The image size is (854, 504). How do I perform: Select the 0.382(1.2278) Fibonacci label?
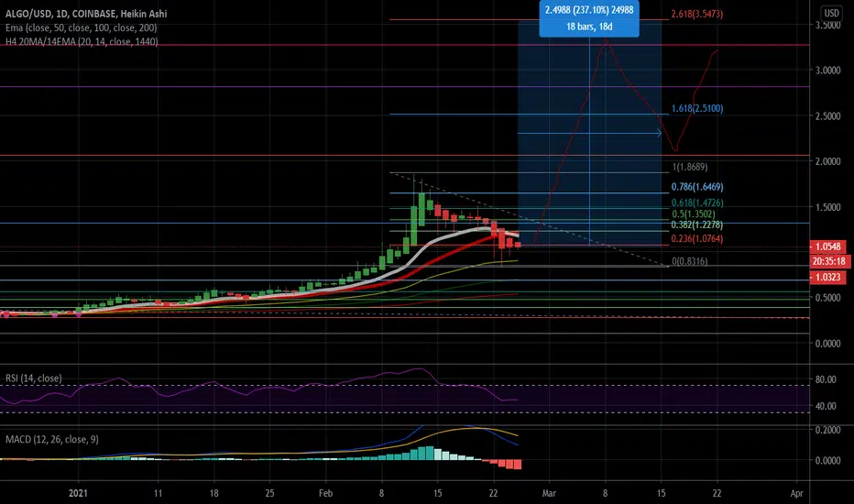pos(696,225)
